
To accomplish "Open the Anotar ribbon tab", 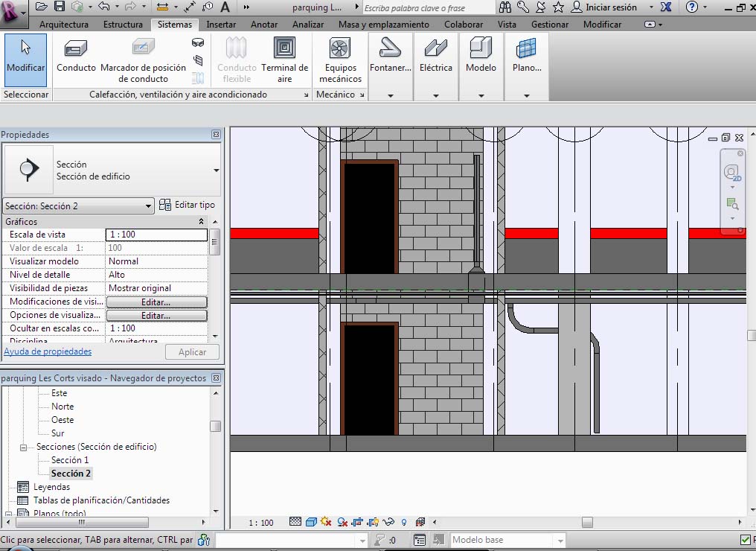I will pos(264,25).
